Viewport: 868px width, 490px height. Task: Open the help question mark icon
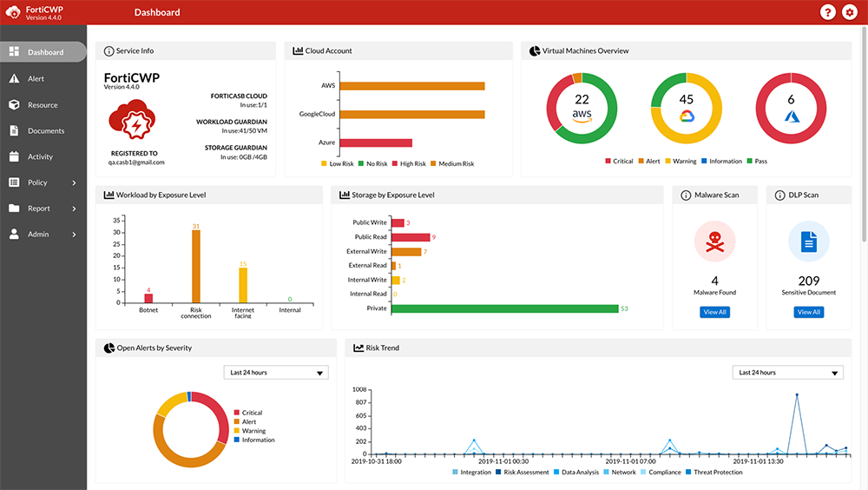pos(827,12)
